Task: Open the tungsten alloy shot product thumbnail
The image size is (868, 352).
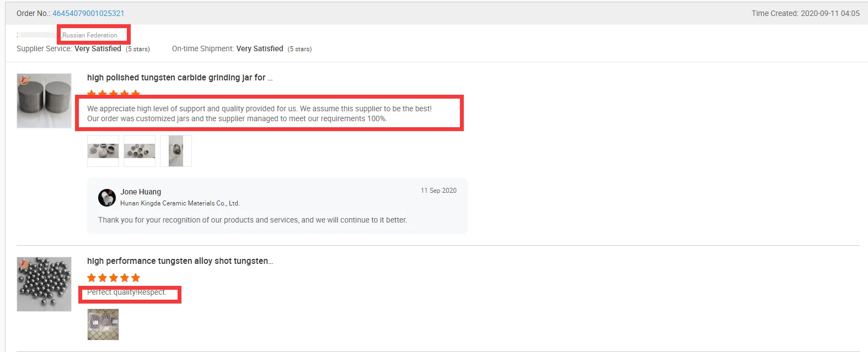Action: tap(44, 284)
